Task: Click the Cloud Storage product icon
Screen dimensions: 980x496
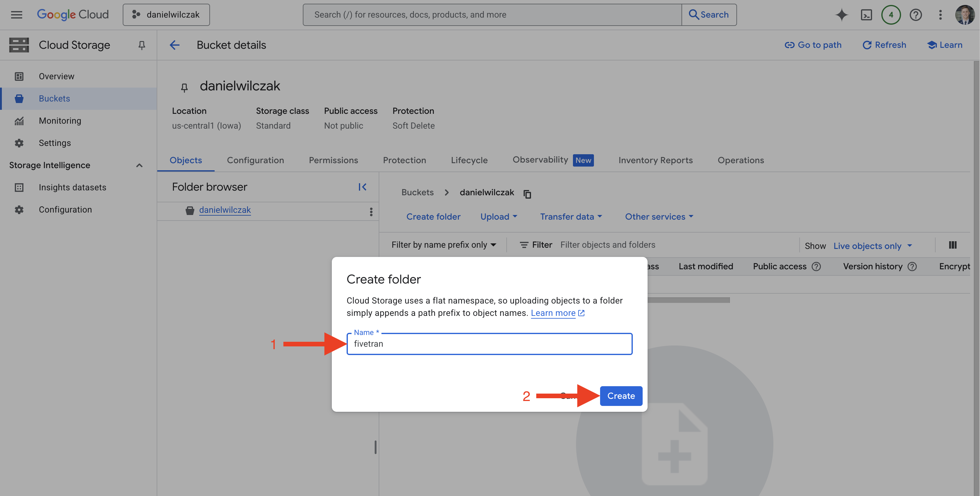Action: point(19,45)
